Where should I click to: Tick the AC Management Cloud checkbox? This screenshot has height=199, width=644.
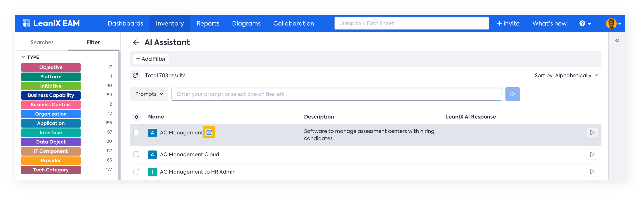(x=136, y=154)
